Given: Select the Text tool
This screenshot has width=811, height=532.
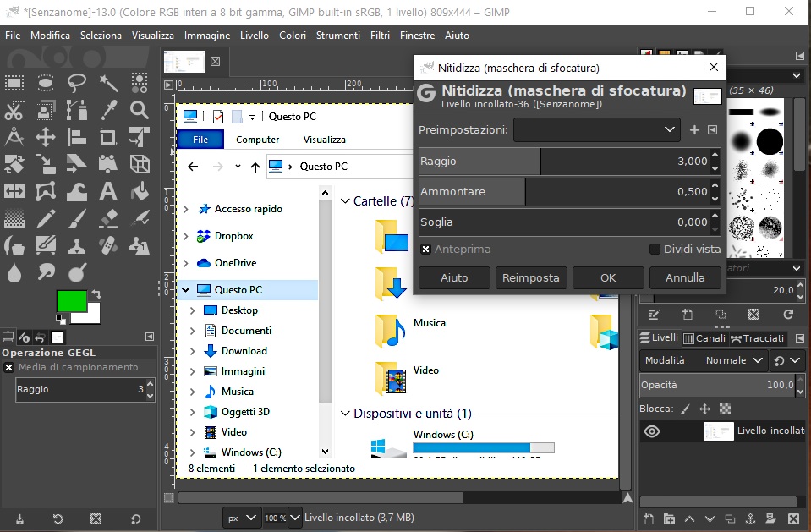Looking at the screenshot, I should [x=108, y=191].
